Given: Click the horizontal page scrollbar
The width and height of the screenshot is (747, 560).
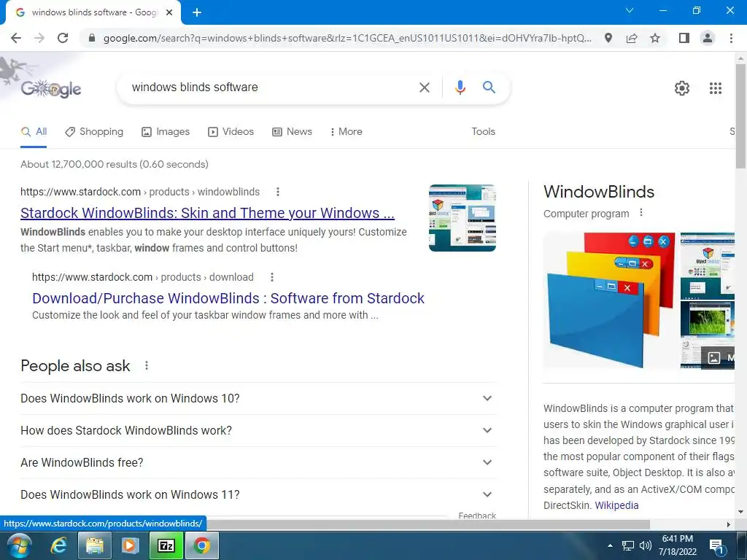Looking at the screenshot, I should (428, 524).
